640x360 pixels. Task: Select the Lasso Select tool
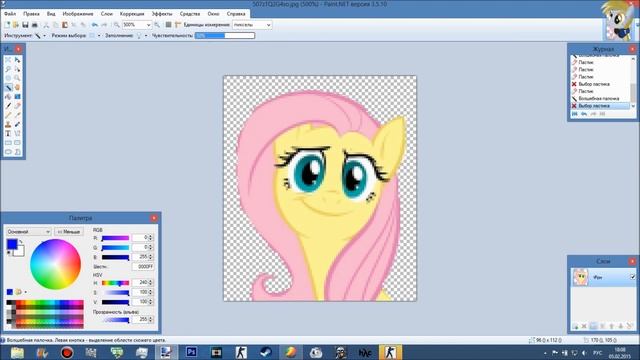(x=8, y=69)
